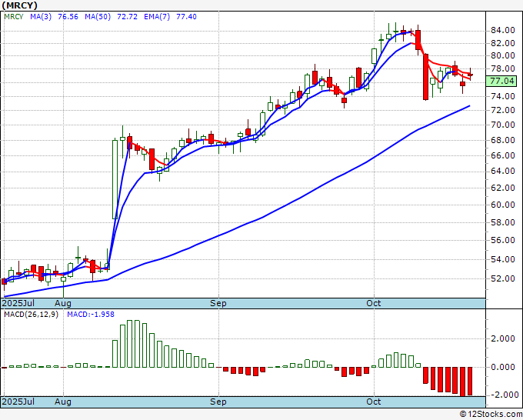Click the 54.00 price axis label
Viewport: 523px width, 420px height.
503,259
